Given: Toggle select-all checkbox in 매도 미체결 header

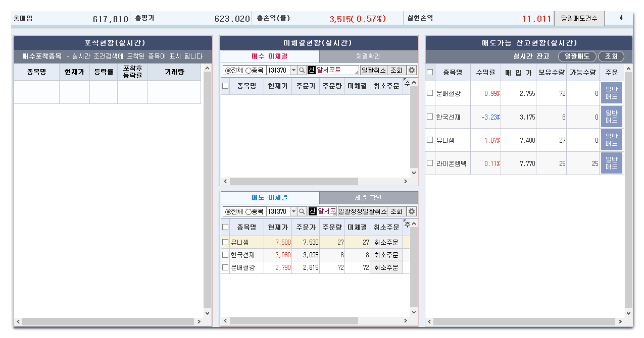Looking at the screenshot, I should tap(225, 227).
